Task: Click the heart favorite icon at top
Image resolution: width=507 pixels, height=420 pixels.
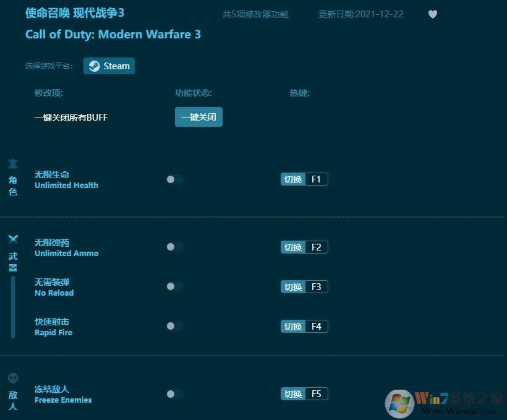Action: [x=432, y=14]
